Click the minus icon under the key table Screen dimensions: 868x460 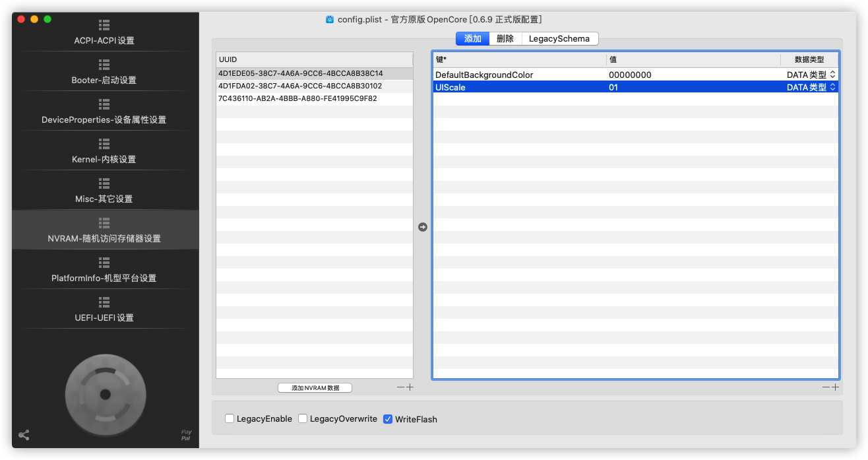[826, 387]
